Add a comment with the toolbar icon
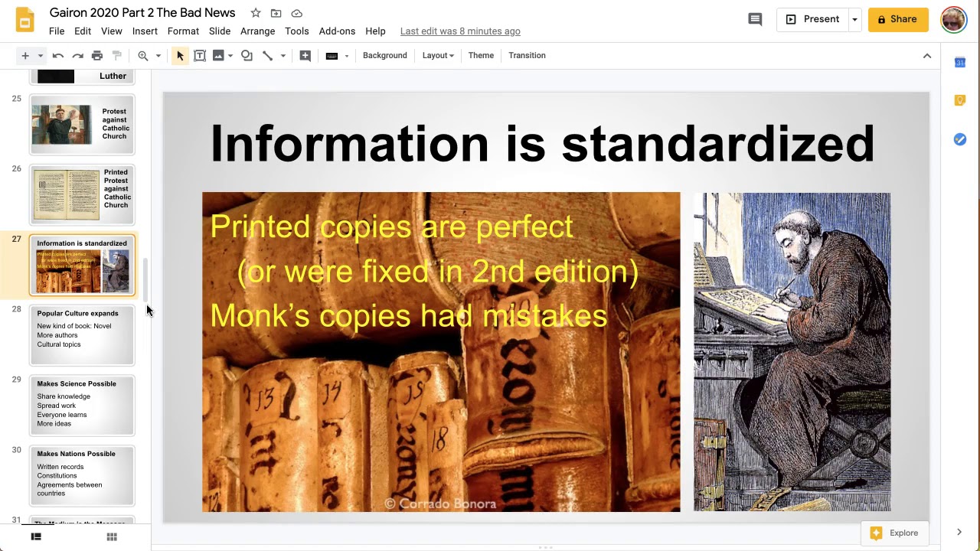Viewport: 980px width, 551px height. coord(305,55)
